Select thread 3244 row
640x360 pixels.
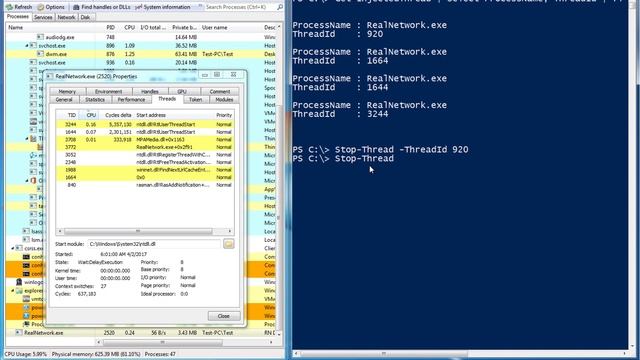coord(145,124)
